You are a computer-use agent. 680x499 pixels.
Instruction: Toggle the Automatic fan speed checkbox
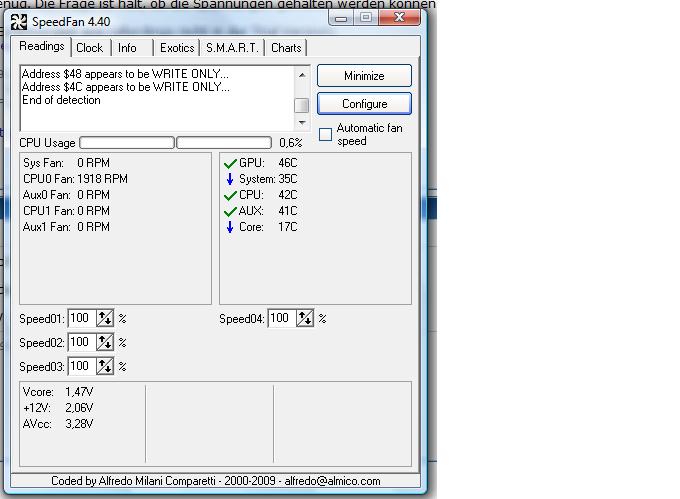coord(325,134)
